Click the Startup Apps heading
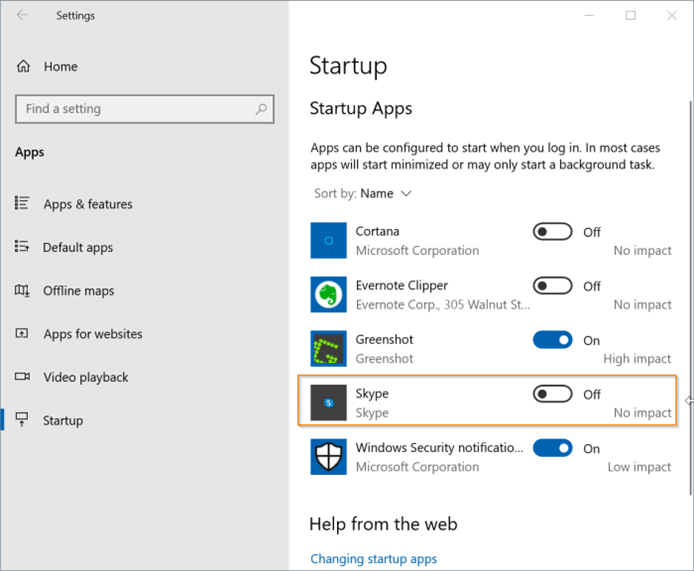This screenshot has height=571, width=694. click(361, 108)
